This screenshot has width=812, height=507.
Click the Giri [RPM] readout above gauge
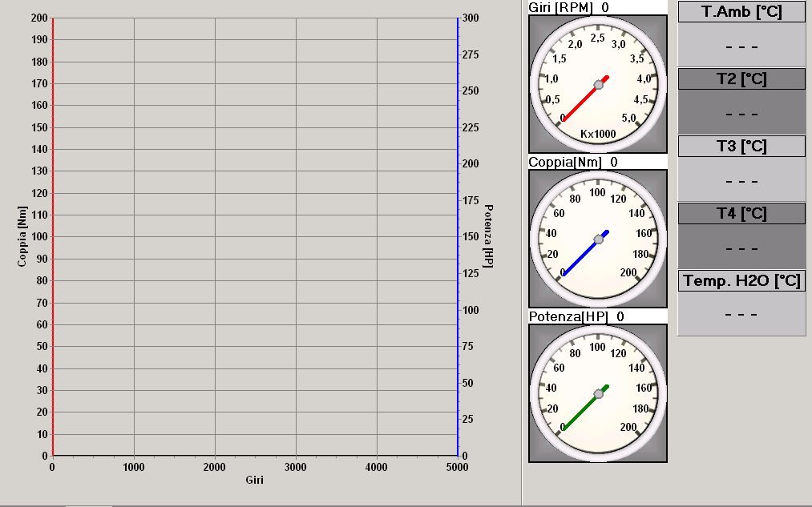click(568, 7)
